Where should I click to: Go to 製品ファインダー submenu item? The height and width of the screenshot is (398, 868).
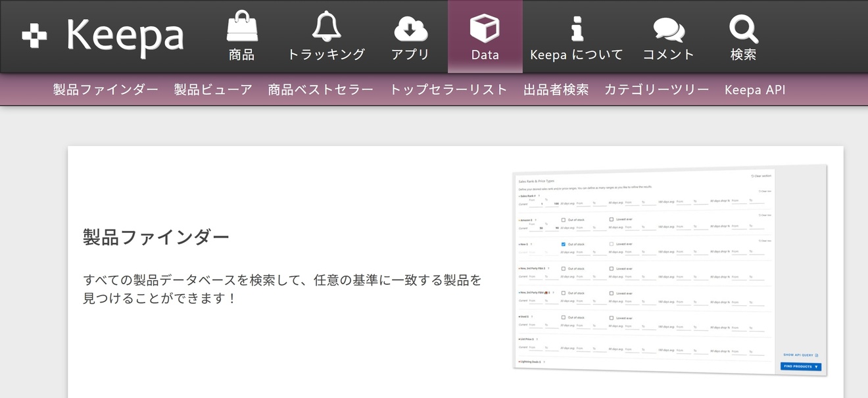tap(106, 89)
